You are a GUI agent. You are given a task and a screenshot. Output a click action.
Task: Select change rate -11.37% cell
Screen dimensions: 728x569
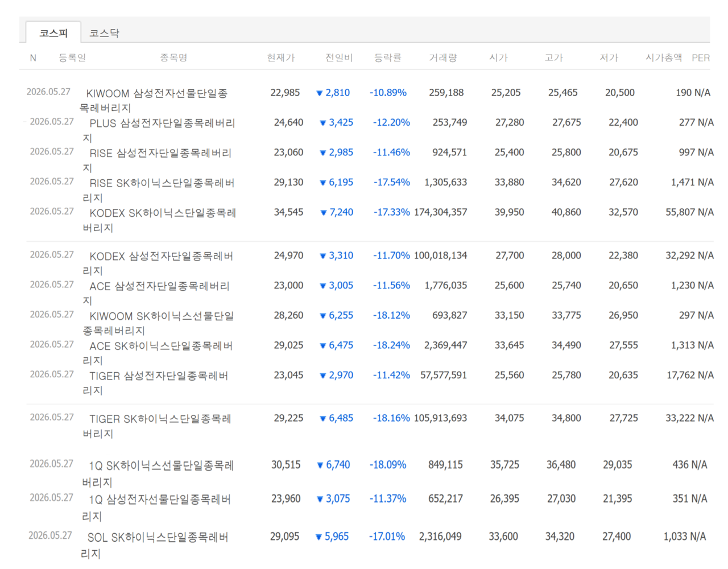click(x=388, y=498)
